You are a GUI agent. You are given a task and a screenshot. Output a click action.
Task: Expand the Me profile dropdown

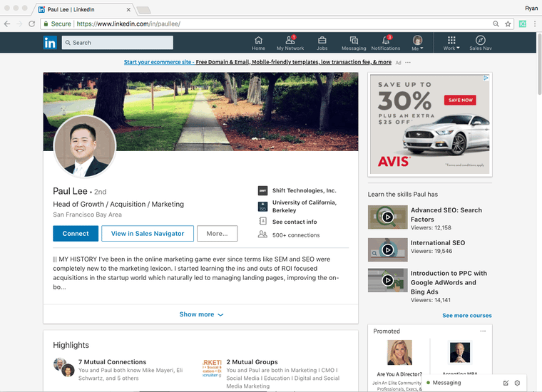click(418, 43)
